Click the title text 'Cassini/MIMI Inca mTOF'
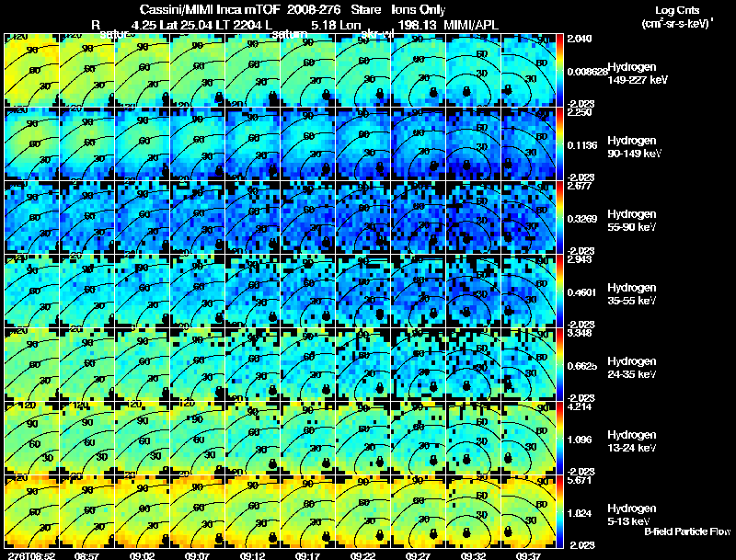 210,10
